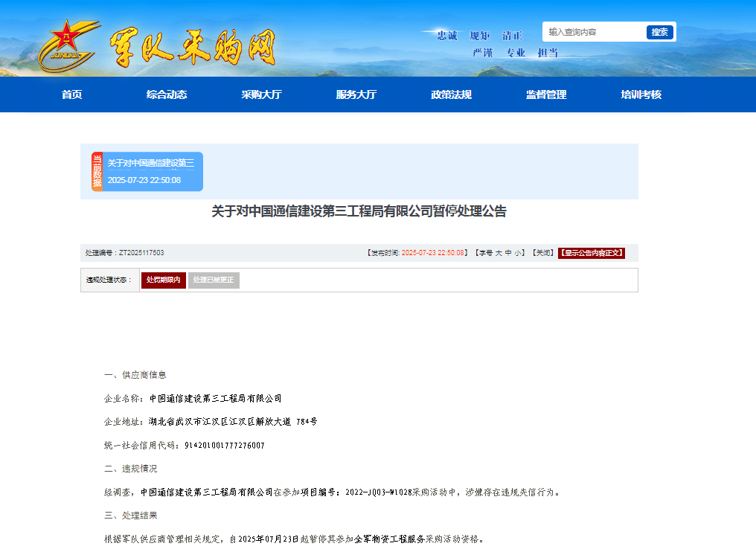Click the 企业地址 line with 解放大道 784号

(211, 422)
